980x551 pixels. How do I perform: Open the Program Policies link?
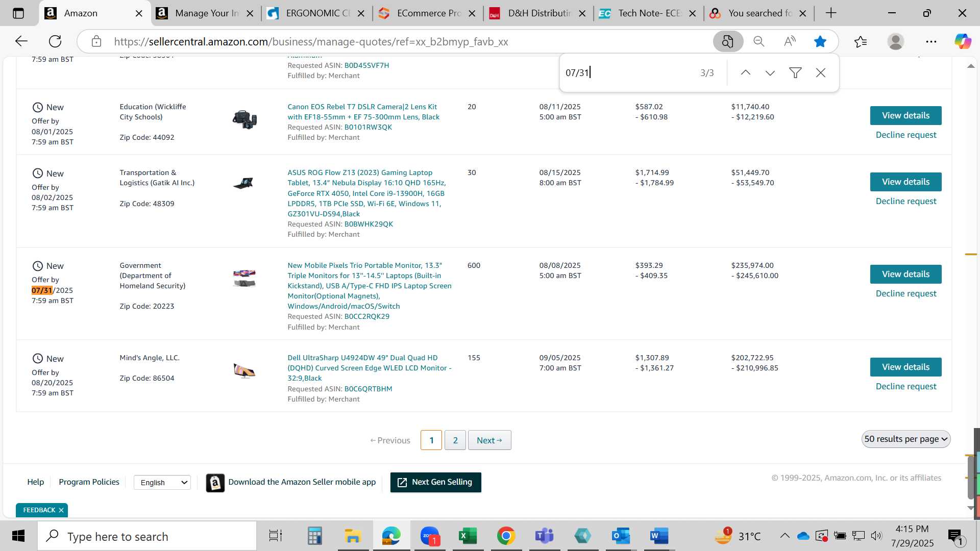click(x=89, y=482)
